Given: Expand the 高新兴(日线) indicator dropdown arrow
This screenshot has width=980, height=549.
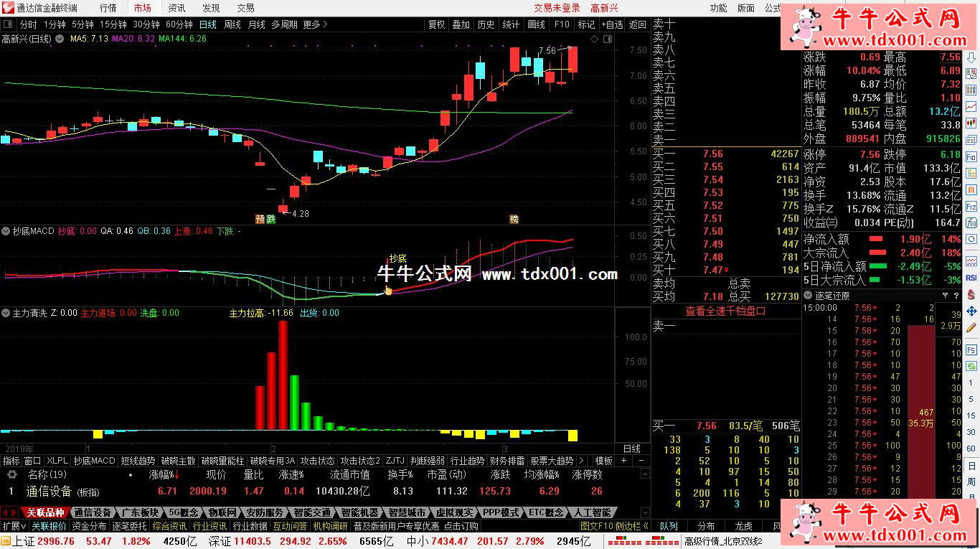Looking at the screenshot, I should coord(60,39).
